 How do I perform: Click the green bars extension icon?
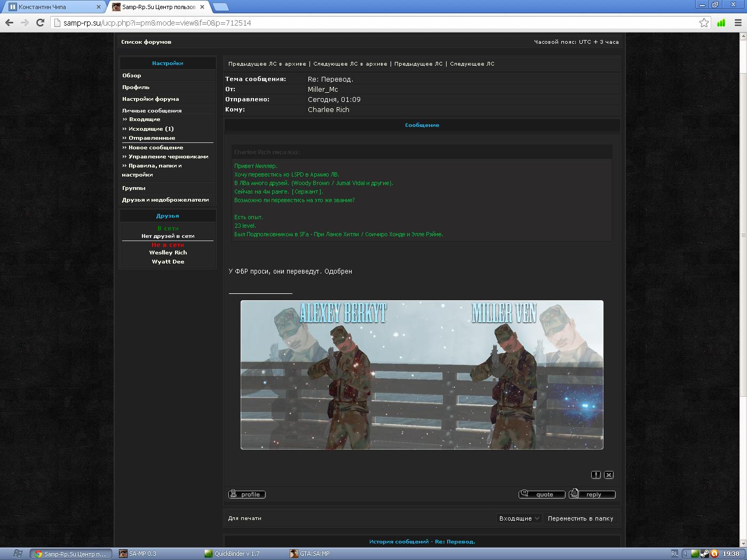point(721,22)
